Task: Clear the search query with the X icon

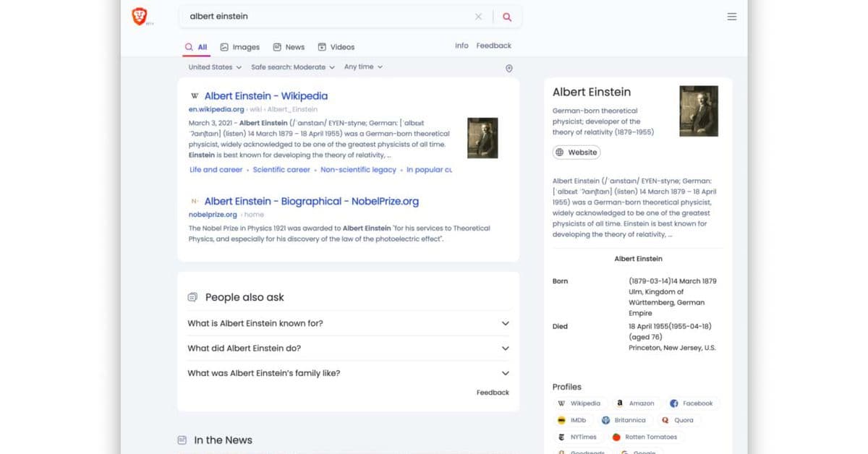Action: coord(478,17)
